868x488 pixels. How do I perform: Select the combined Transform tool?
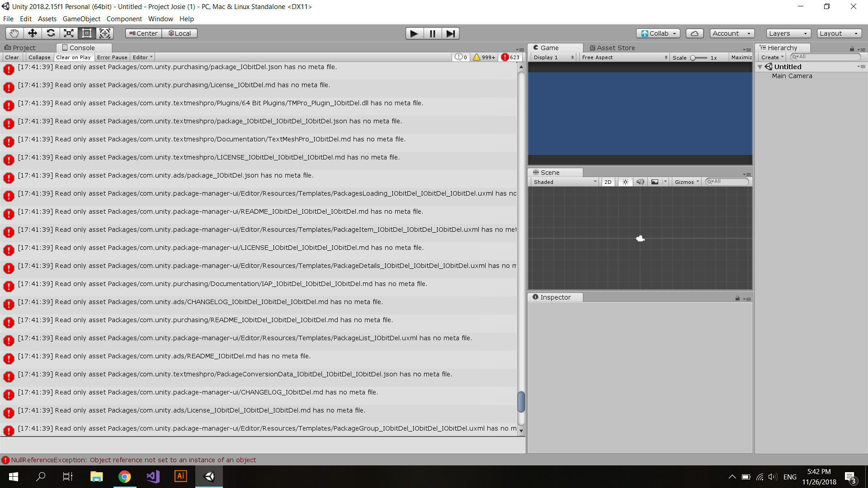[x=105, y=33]
